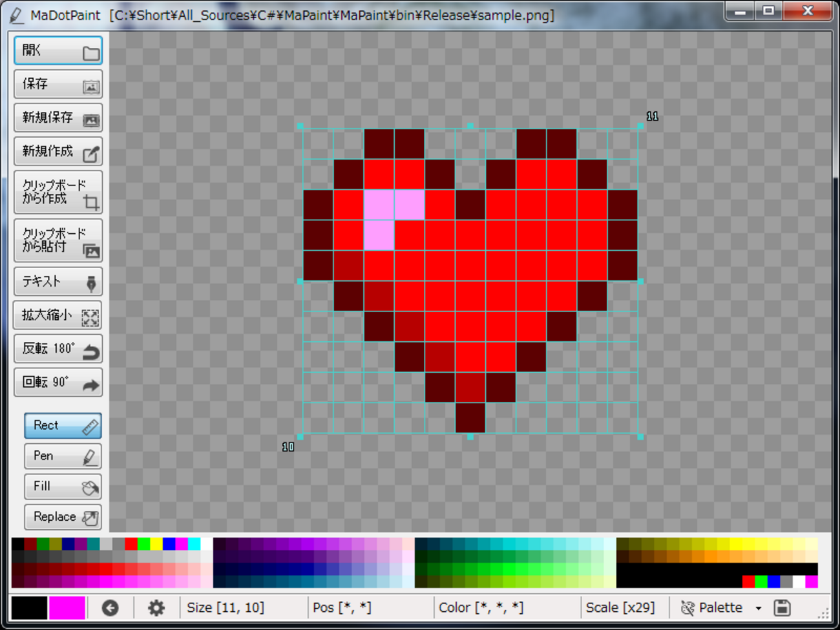The height and width of the screenshot is (630, 840).
Task: Create image from clipboard (クリップボードから作成)
Action: (58, 193)
